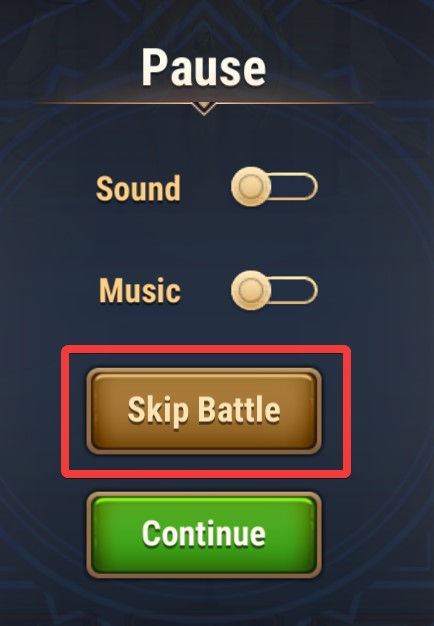Enable game sound using its switch
434x626 pixels.
coord(274,187)
